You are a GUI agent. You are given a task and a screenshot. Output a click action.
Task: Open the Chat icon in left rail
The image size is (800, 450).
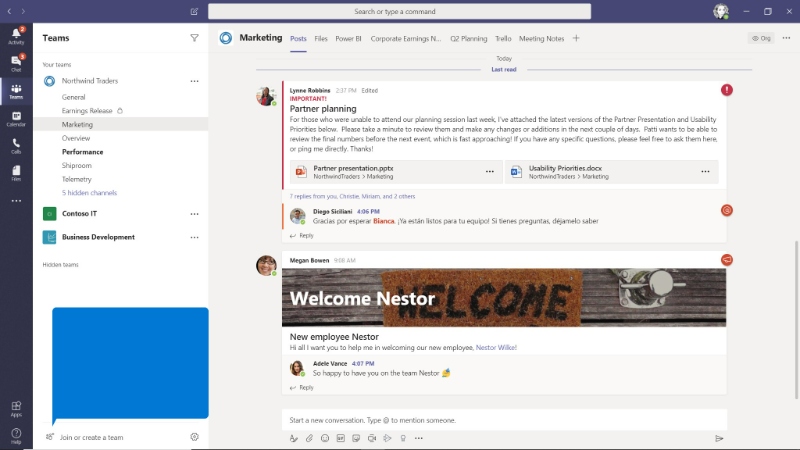pyautogui.click(x=16, y=64)
